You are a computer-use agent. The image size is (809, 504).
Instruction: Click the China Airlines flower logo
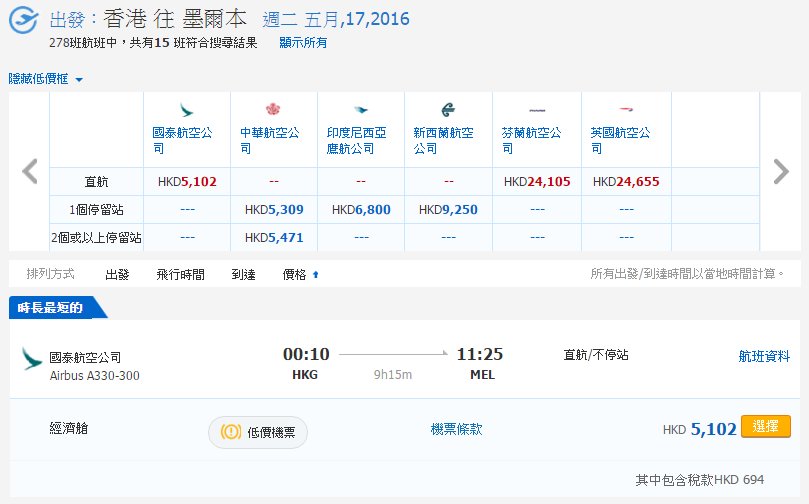point(272,109)
